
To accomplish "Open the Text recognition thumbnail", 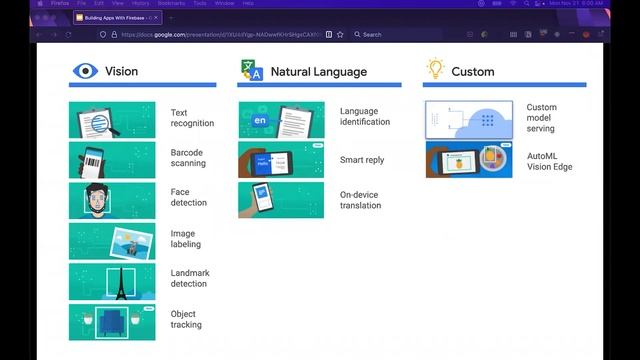I will coord(112,120).
